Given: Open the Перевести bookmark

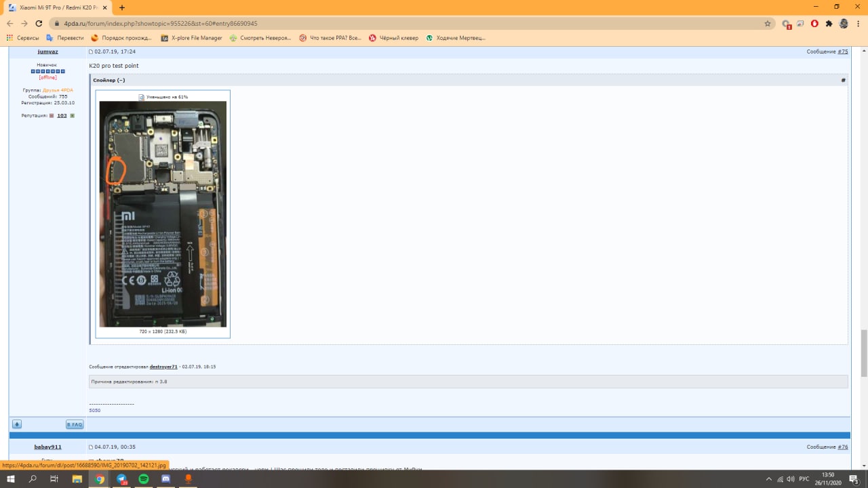Looking at the screenshot, I should (64, 38).
